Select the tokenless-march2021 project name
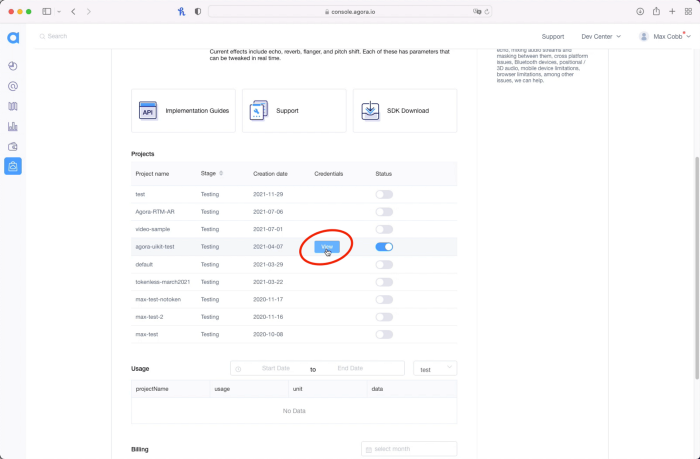 coord(163,282)
